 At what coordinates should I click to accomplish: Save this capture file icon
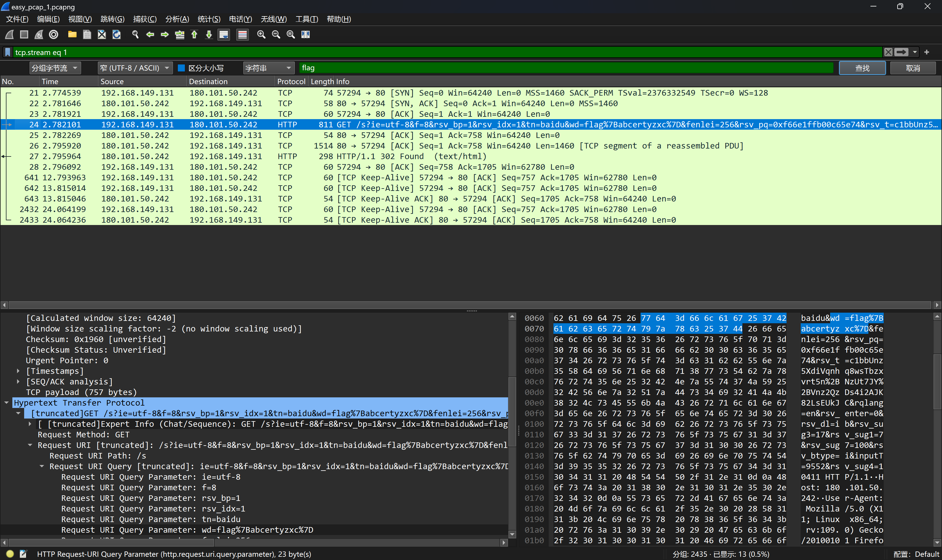click(x=87, y=34)
